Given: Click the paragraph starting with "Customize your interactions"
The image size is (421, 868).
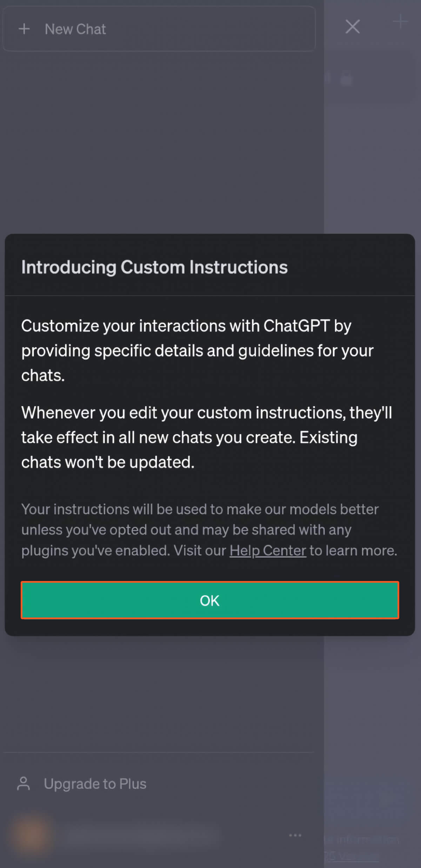Looking at the screenshot, I should point(196,350).
